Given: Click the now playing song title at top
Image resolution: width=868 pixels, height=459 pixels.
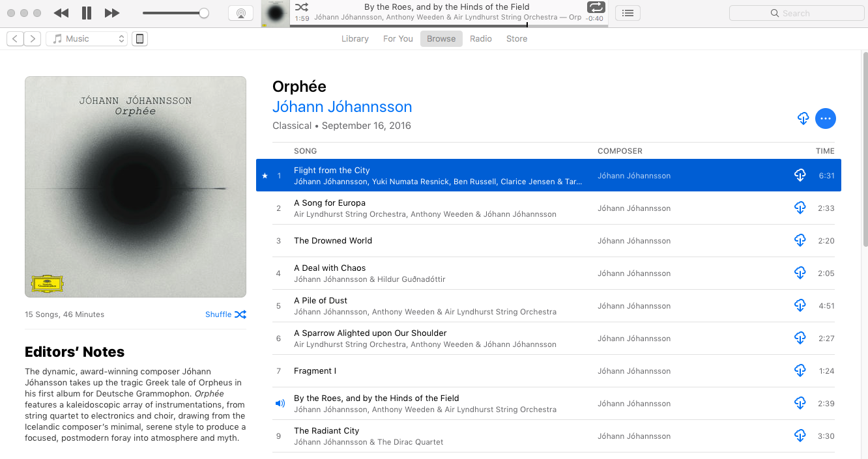Looking at the screenshot, I should click(x=447, y=7).
